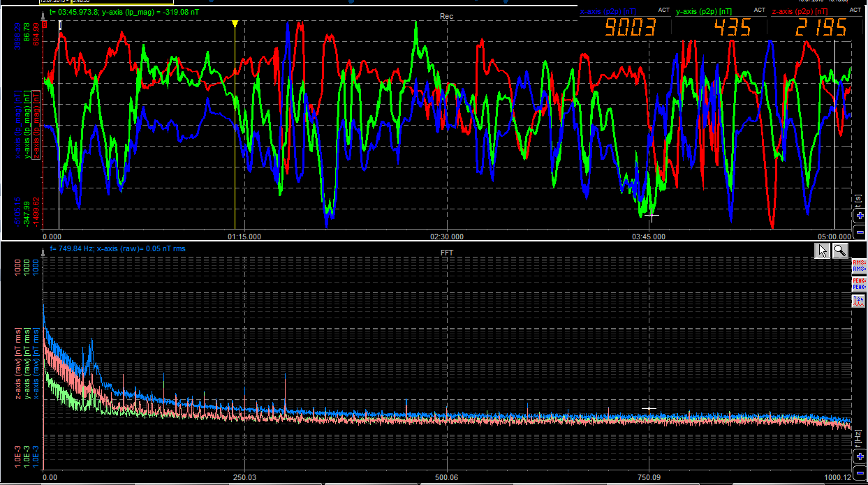Select the white start cursor marker
This screenshot has height=485, width=868.
click(60, 25)
